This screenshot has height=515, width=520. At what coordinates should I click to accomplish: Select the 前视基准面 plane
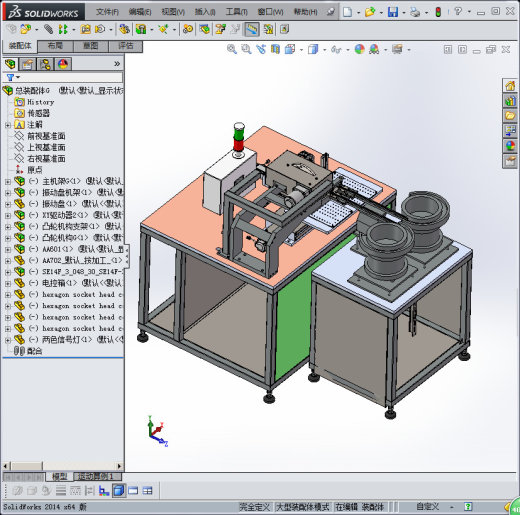(x=46, y=136)
